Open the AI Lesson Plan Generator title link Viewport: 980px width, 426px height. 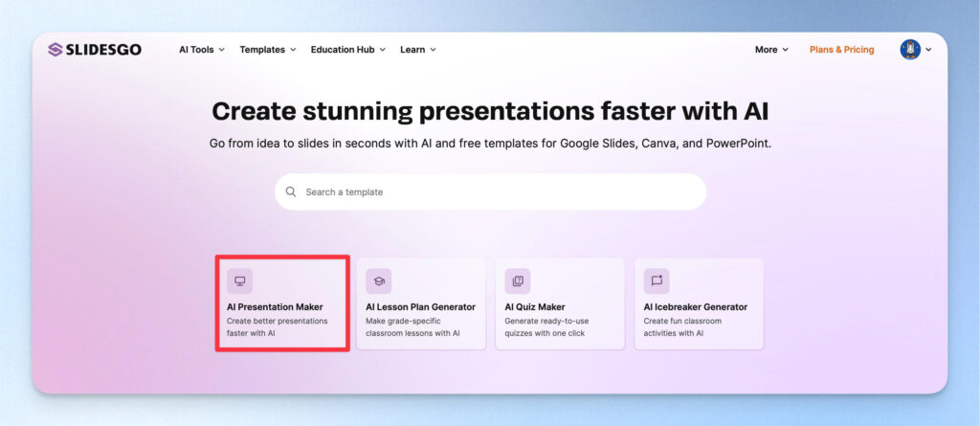(x=420, y=306)
